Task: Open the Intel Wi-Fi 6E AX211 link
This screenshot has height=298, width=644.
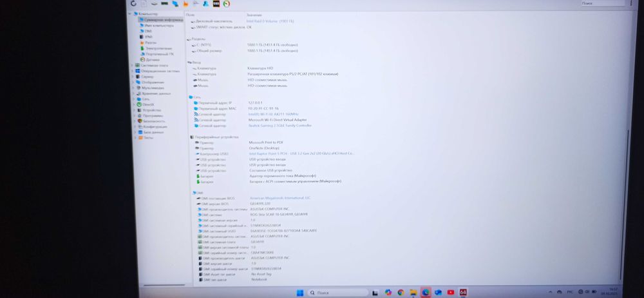Action: click(x=273, y=114)
